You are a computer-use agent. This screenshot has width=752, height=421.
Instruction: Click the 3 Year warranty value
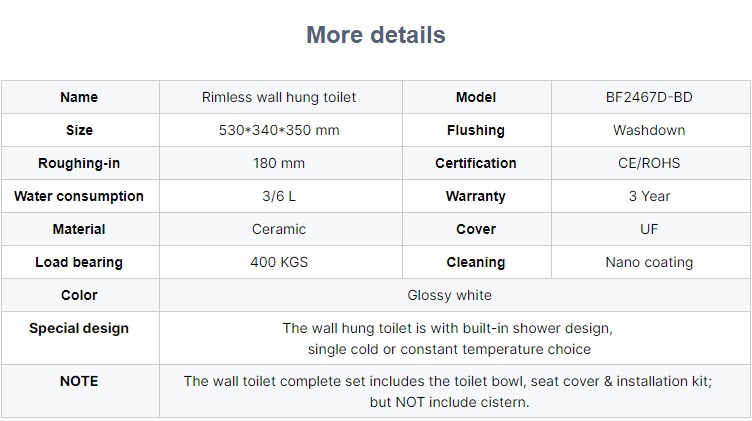coord(649,197)
